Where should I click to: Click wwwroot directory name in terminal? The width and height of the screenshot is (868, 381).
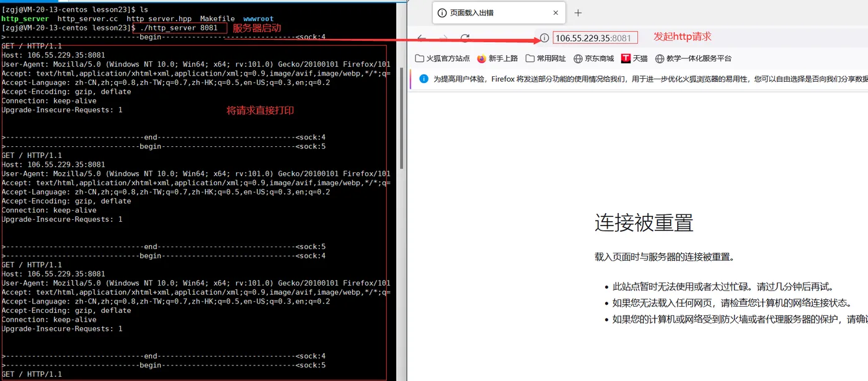tap(259, 19)
